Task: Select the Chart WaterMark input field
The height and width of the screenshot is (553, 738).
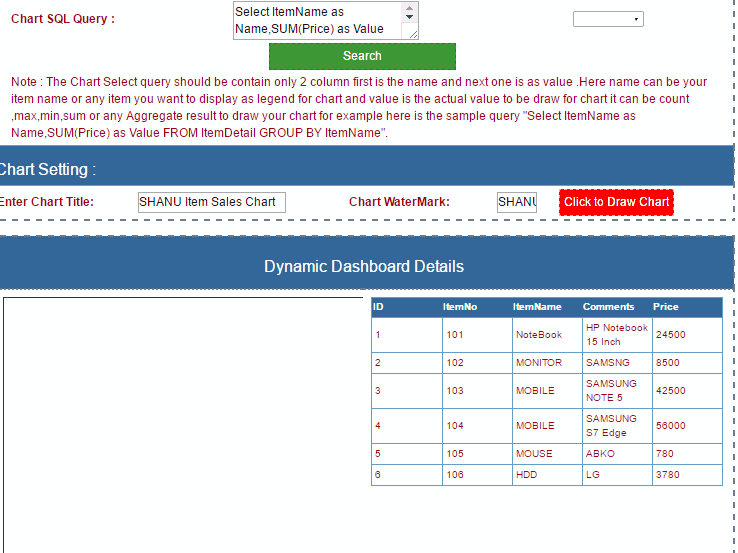Action: coord(516,202)
